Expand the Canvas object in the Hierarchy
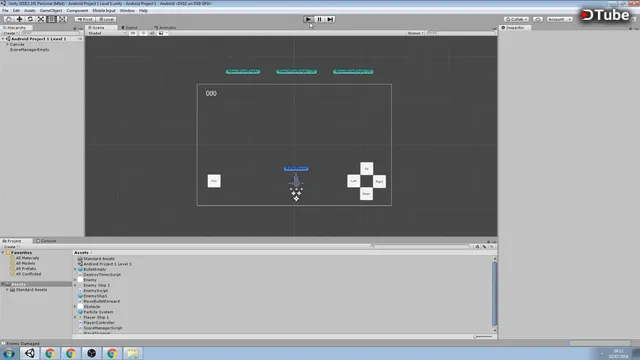Image resolution: width=640 pixels, height=360 pixels. [x=7, y=44]
